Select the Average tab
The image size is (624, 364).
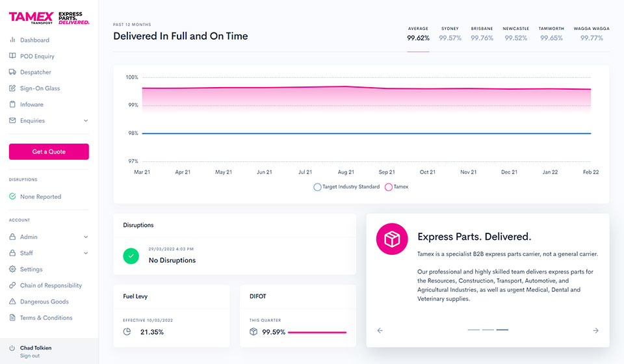pos(418,34)
